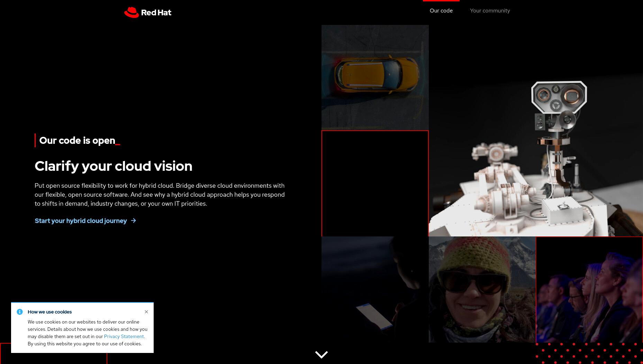Click the info icon in cookie notice

(x=20, y=312)
